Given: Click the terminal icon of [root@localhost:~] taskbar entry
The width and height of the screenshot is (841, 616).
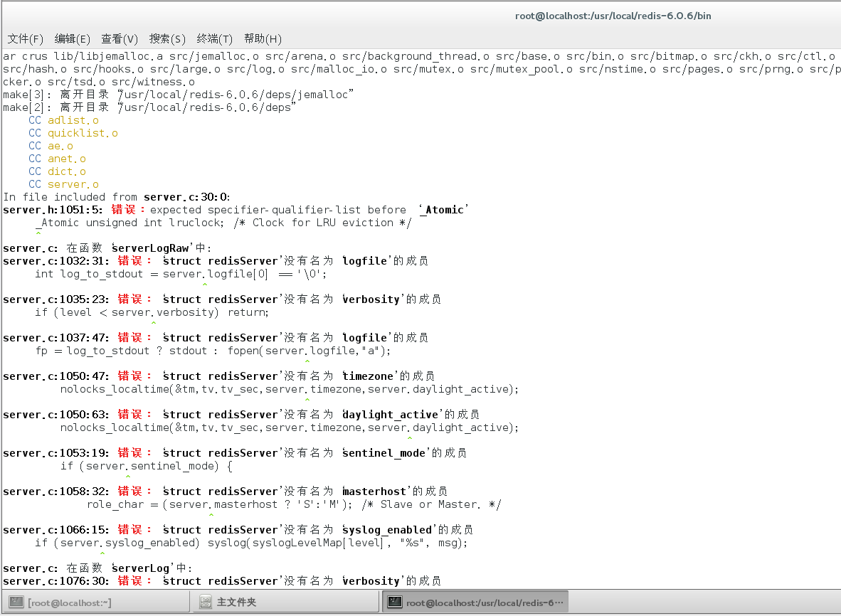Looking at the screenshot, I should [x=16, y=602].
